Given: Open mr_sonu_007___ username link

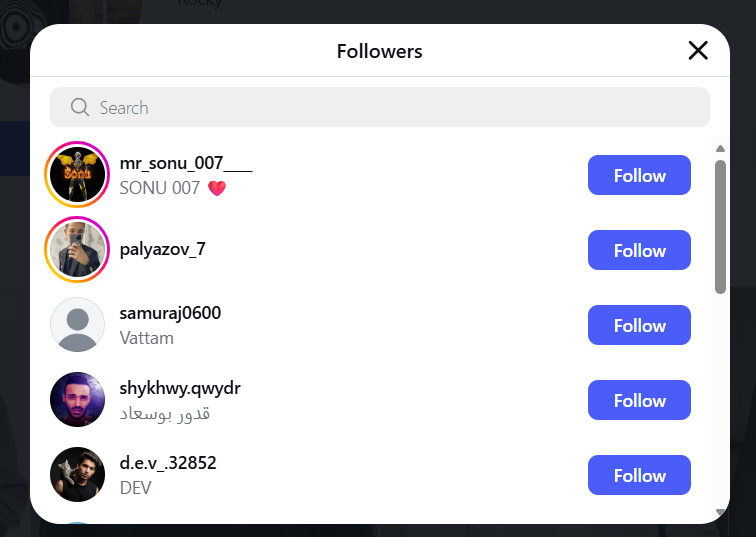Looking at the screenshot, I should click(185, 163).
